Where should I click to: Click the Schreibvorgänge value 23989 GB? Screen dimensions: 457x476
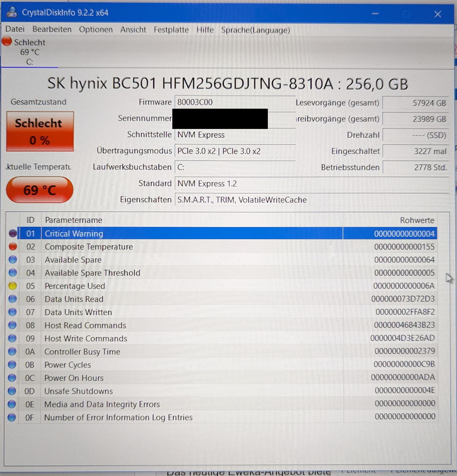pyautogui.click(x=415, y=119)
